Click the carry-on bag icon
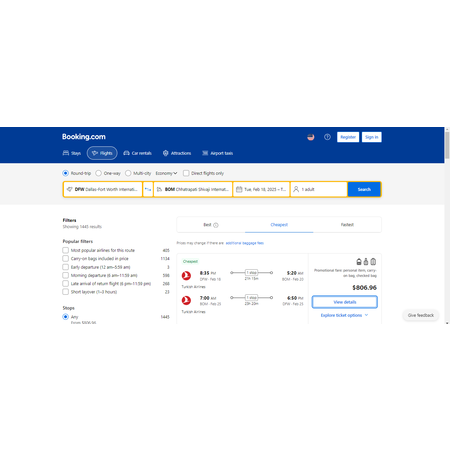The width and height of the screenshot is (450, 450). [x=366, y=262]
